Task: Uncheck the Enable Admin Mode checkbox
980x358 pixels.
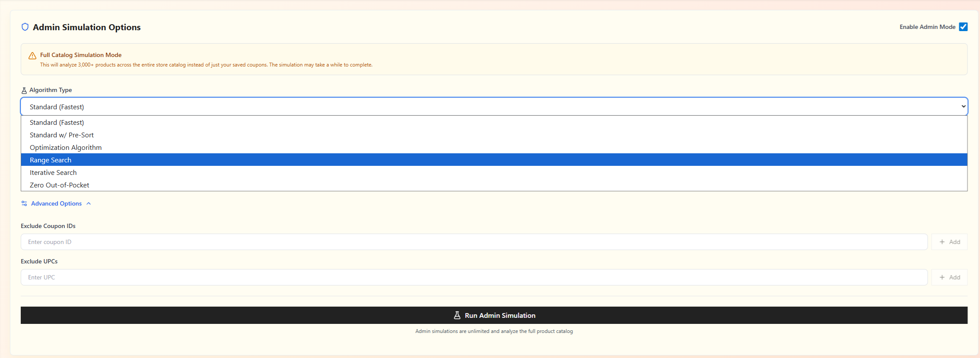Action: (963, 27)
